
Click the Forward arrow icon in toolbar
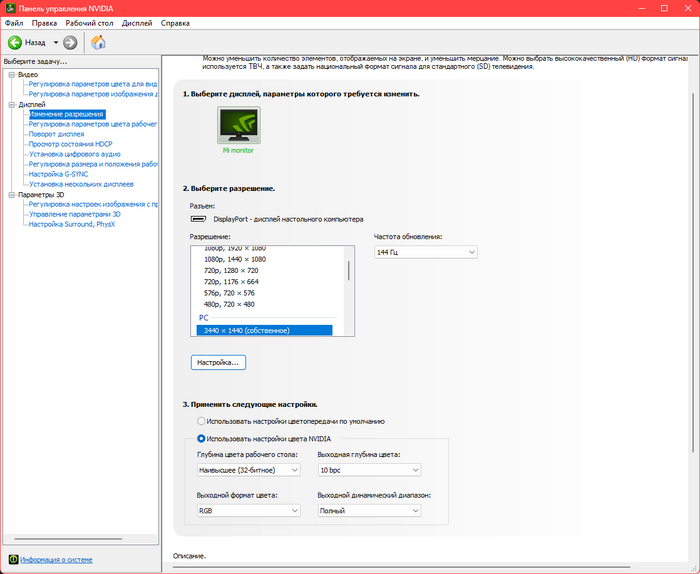click(x=70, y=43)
